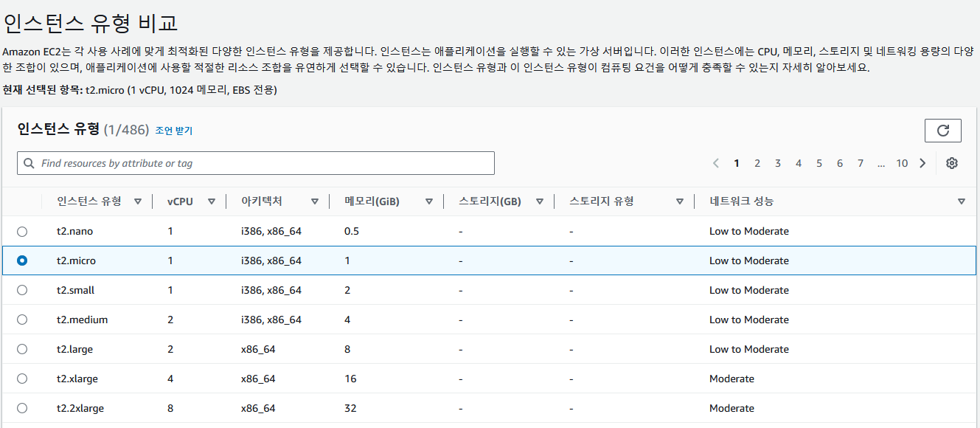Sort by vCPU column arrow
This screenshot has height=428, width=980.
click(212, 201)
